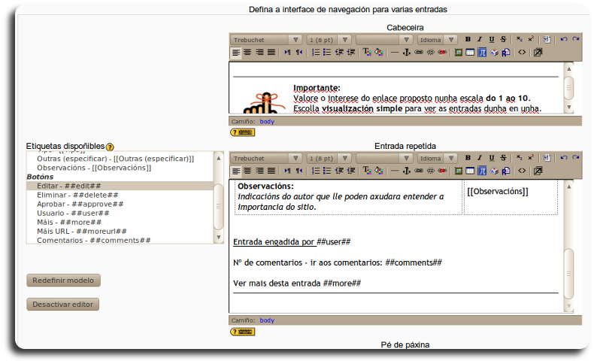Click the help icon beside Etiquetas dispoñibles
Viewport: 594px width, 364px height.
click(110, 147)
